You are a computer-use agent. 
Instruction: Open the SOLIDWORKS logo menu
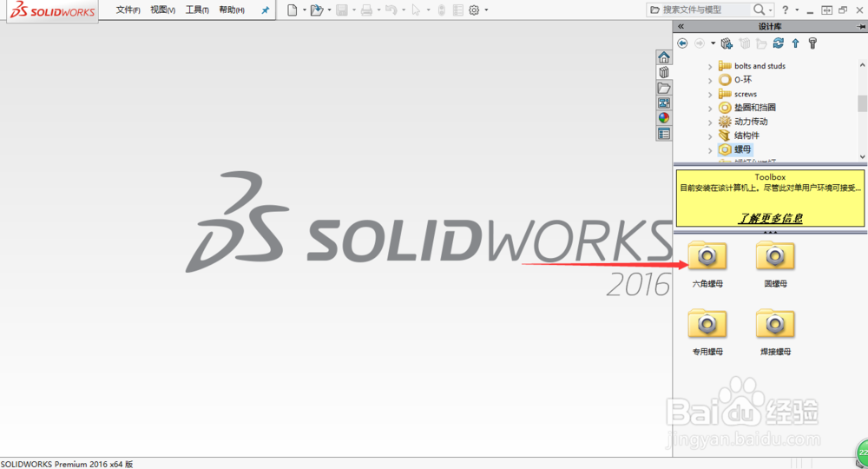pyautogui.click(x=53, y=10)
